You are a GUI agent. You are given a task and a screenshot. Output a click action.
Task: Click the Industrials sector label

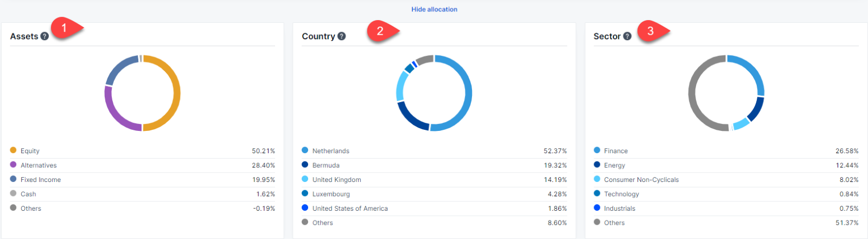(620, 209)
